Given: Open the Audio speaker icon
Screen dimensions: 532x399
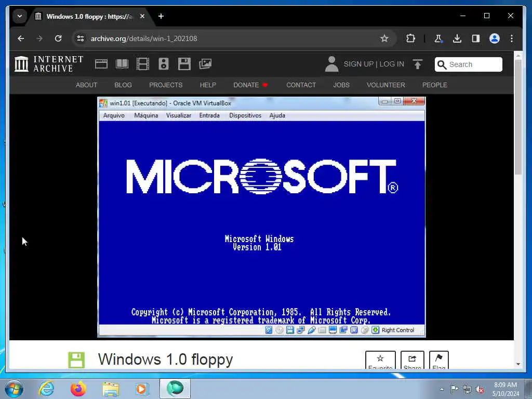Looking at the screenshot, I should pyautogui.click(x=164, y=64).
